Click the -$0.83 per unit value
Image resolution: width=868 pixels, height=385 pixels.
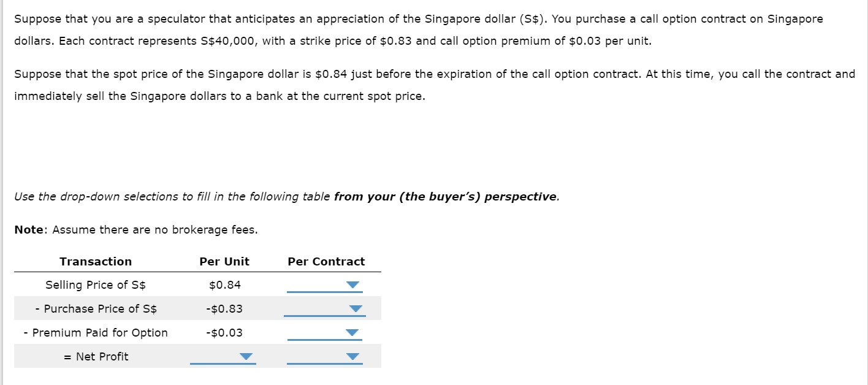click(224, 309)
